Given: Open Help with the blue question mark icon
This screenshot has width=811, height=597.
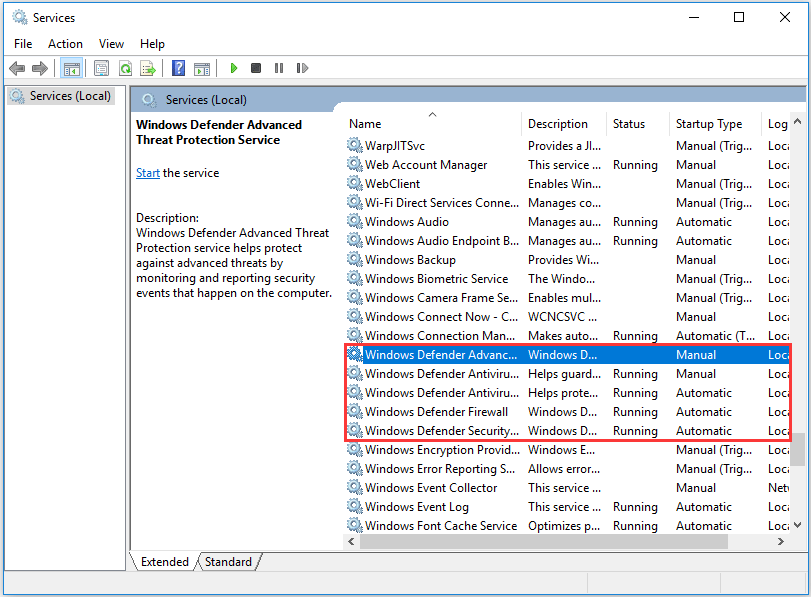Looking at the screenshot, I should click(x=178, y=68).
